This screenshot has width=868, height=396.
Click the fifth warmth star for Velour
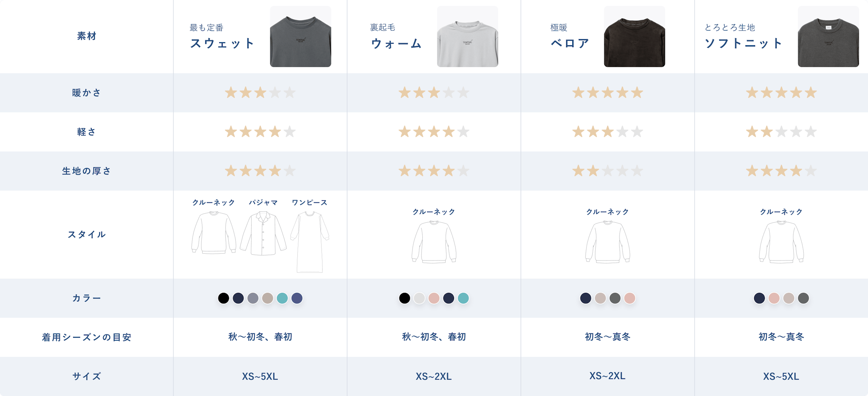(637, 93)
